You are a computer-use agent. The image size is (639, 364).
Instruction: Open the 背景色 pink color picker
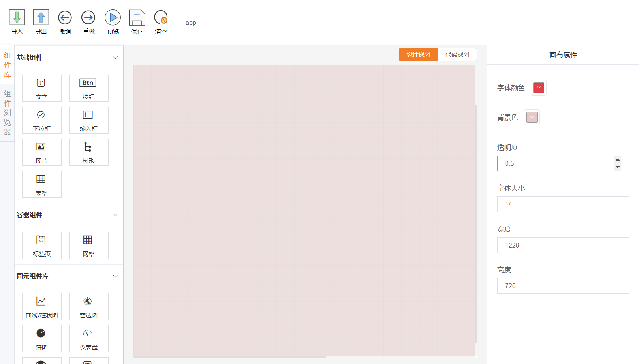pos(532,117)
